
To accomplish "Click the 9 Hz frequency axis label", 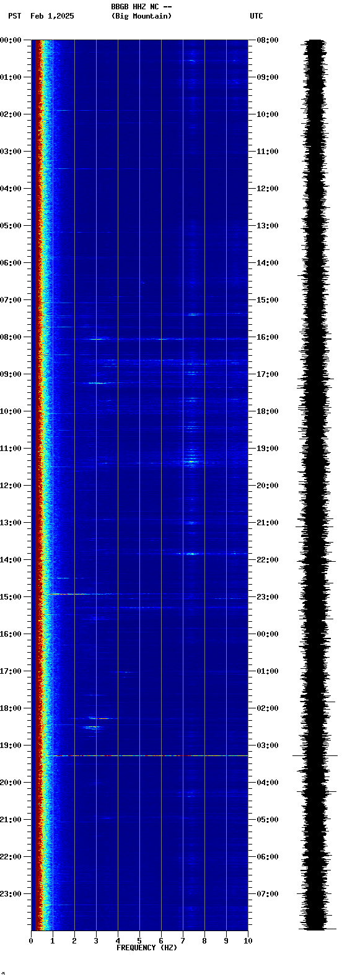I will click(226, 941).
